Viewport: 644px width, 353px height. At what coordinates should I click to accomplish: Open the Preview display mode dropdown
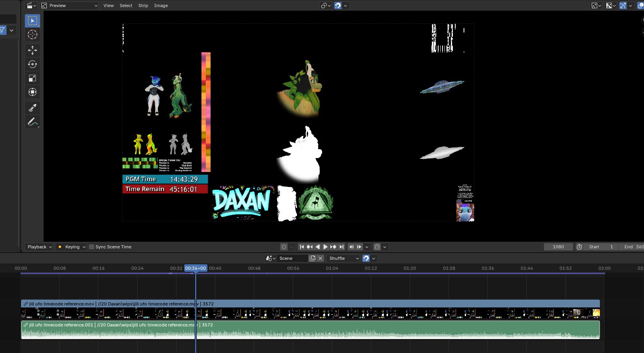69,6
